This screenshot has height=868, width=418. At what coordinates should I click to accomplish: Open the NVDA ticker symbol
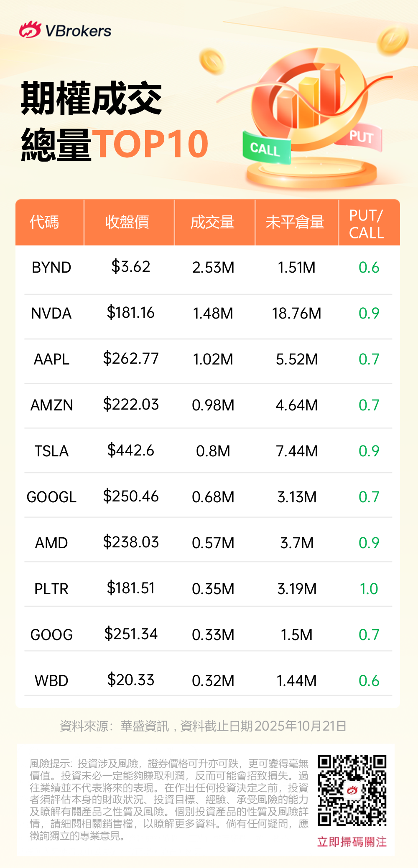pyautogui.click(x=51, y=314)
